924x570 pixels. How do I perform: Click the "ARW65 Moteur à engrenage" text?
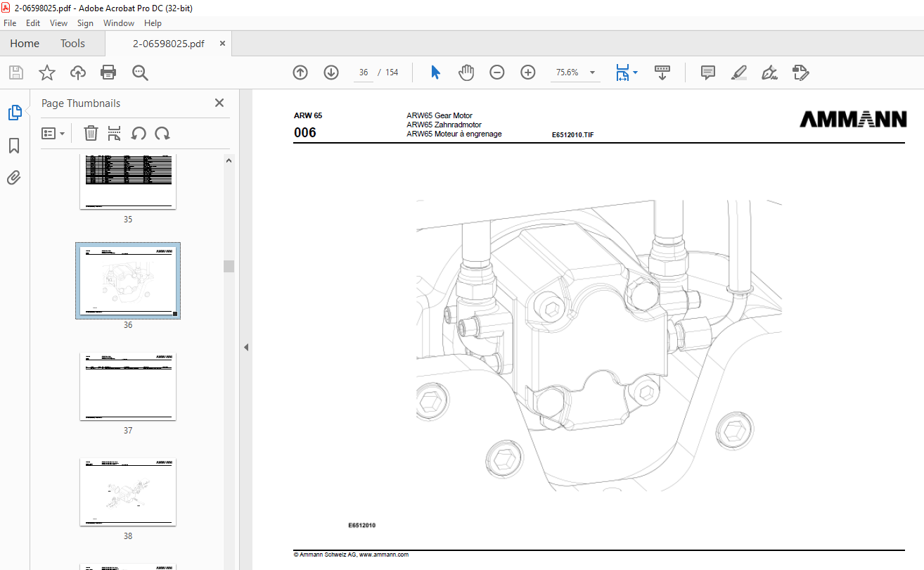pyautogui.click(x=454, y=134)
